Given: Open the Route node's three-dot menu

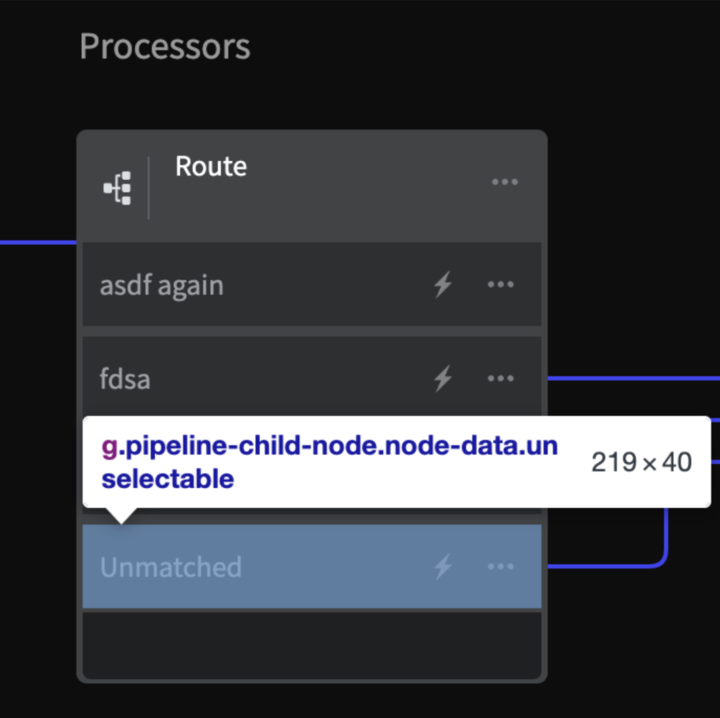Looking at the screenshot, I should click(505, 182).
